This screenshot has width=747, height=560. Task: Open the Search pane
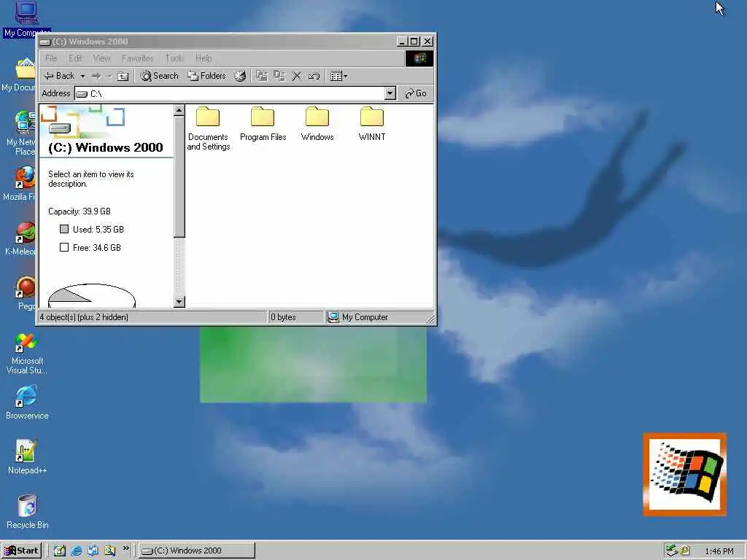click(159, 76)
